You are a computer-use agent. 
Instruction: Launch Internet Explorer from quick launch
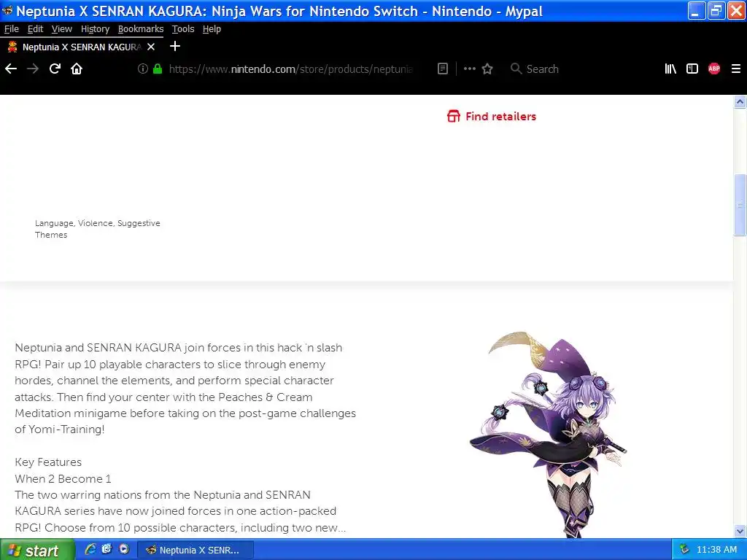click(90, 550)
